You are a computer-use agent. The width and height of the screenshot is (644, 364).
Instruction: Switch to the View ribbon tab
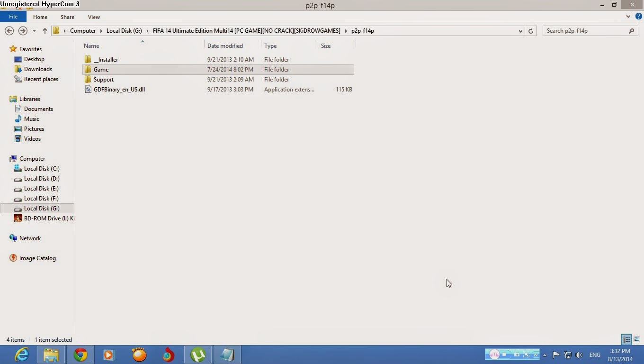(x=94, y=17)
